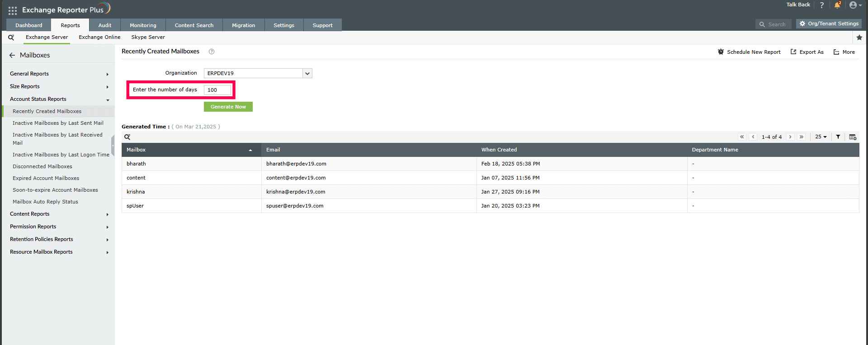Open the Support tab

click(x=323, y=25)
